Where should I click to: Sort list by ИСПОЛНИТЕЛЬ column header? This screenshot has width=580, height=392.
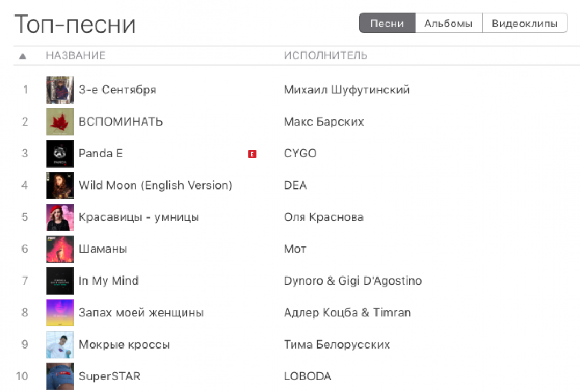point(325,56)
